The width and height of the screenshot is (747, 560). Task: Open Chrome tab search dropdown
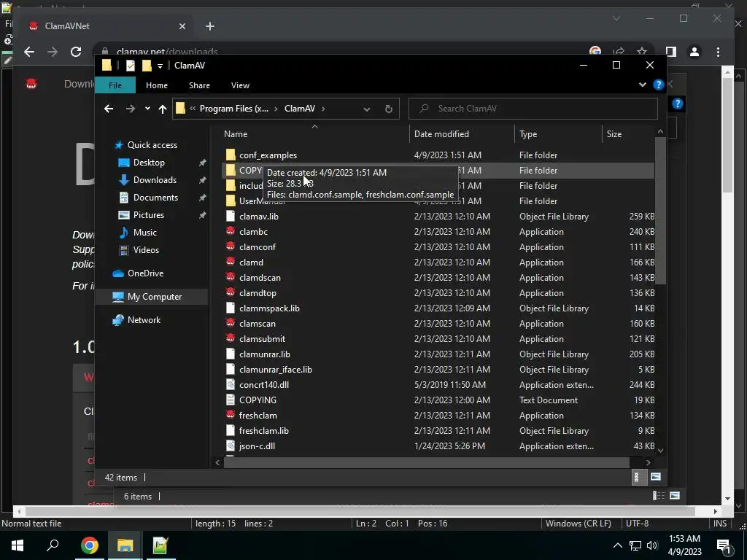[x=616, y=18]
